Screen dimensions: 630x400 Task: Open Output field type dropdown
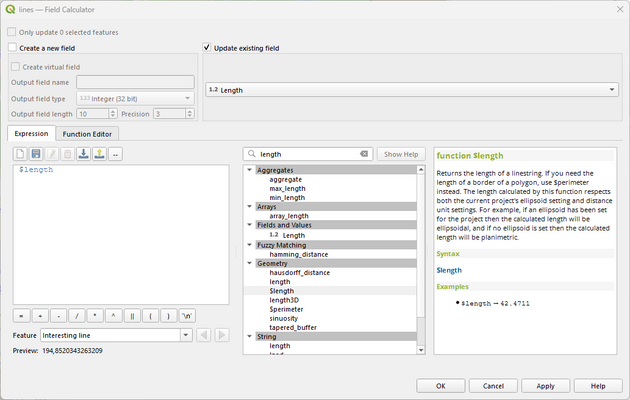(135, 98)
